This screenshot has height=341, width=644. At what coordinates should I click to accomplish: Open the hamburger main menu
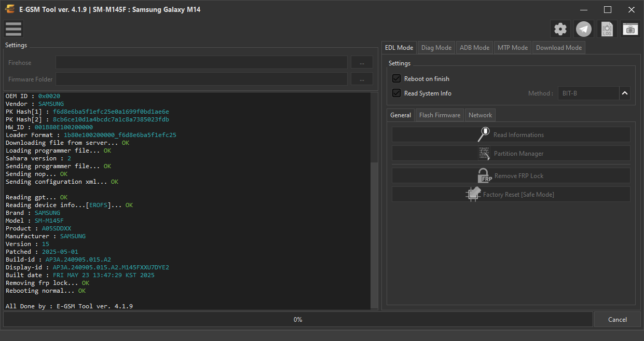pos(13,29)
